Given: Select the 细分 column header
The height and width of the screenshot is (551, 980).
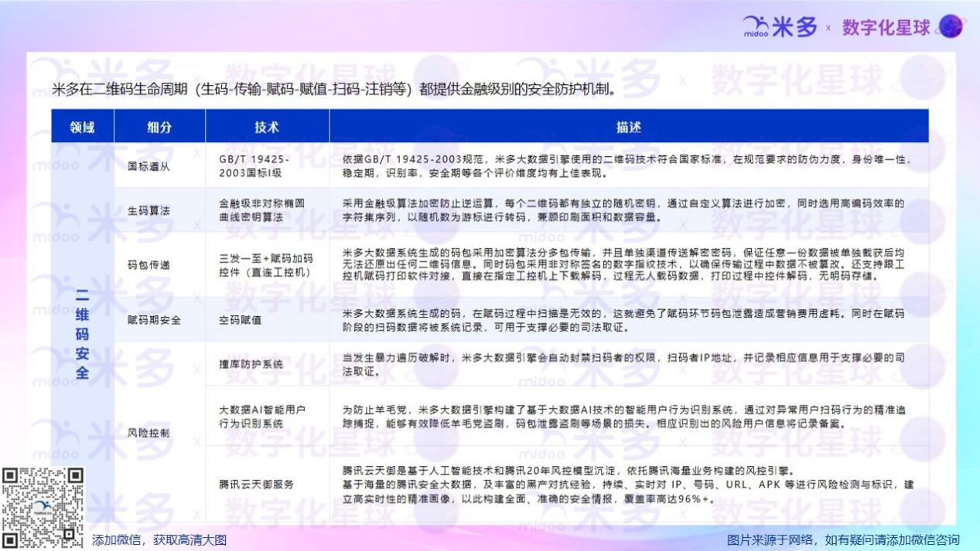Looking at the screenshot, I should pyautogui.click(x=159, y=126).
